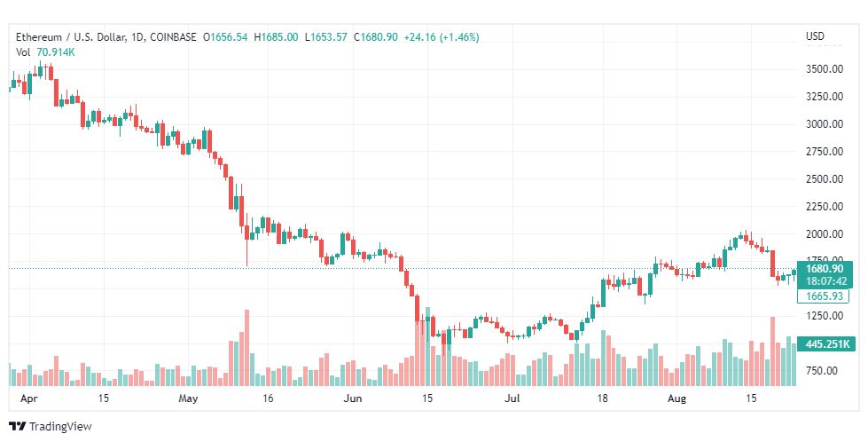
Task: Click the 1250.00 price axis label
Action: coord(825,316)
